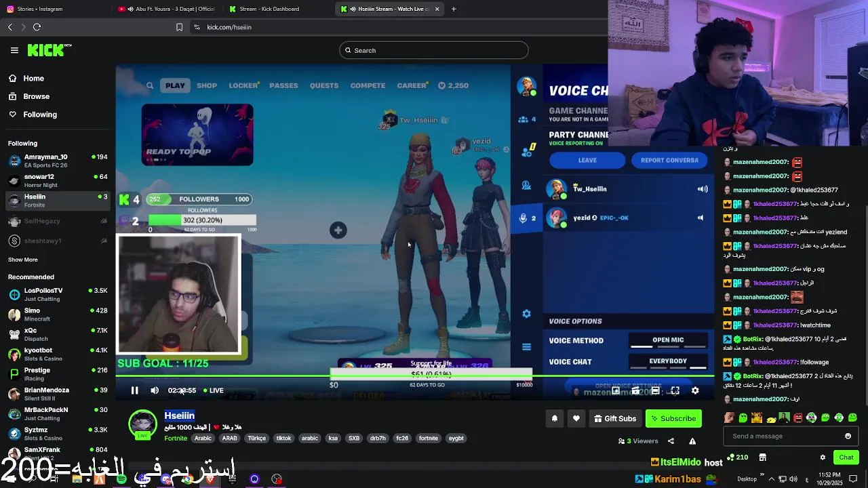Open a new browser tab
Screen dimensions: 868x488
[454, 9]
